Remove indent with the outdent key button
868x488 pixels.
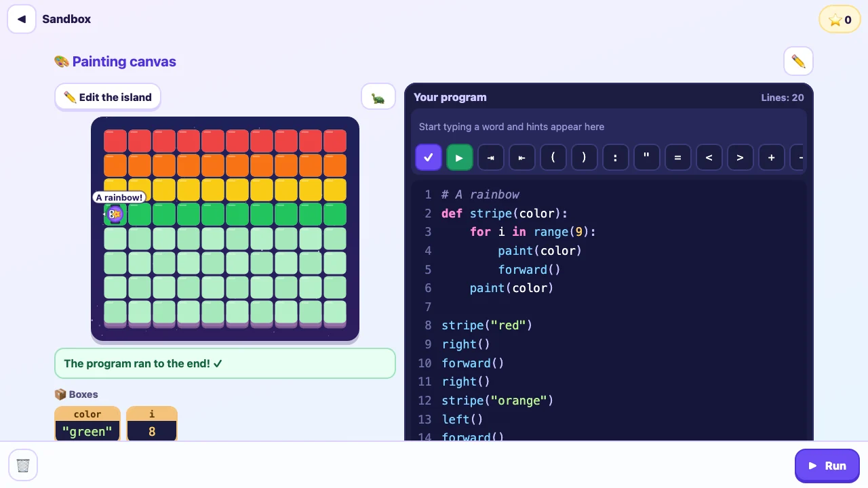pos(522,157)
